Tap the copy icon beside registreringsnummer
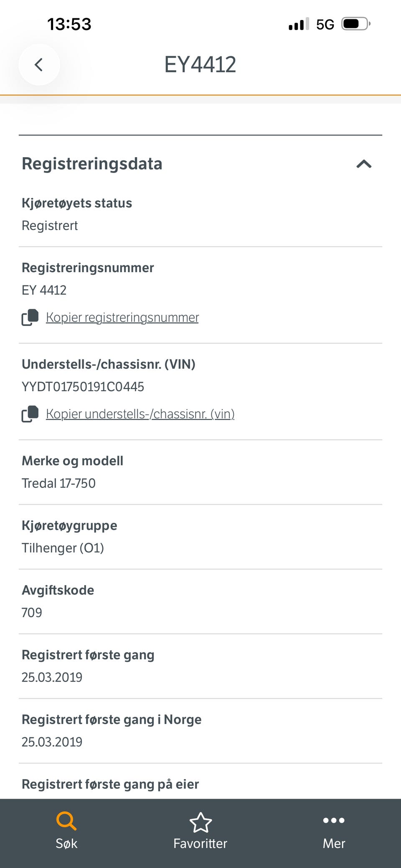 coord(30,318)
